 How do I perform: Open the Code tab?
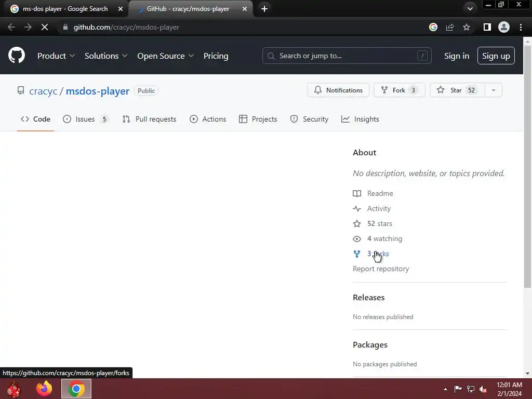tap(36, 119)
